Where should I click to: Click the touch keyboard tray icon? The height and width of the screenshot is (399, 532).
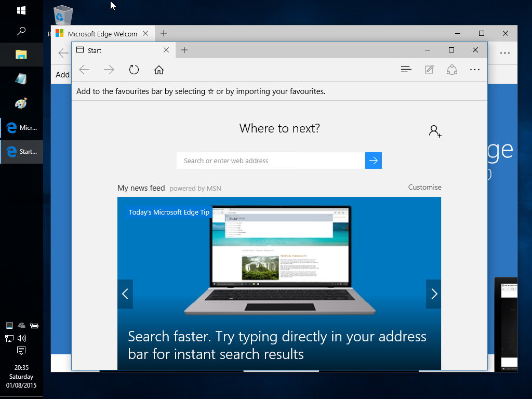tap(9, 326)
